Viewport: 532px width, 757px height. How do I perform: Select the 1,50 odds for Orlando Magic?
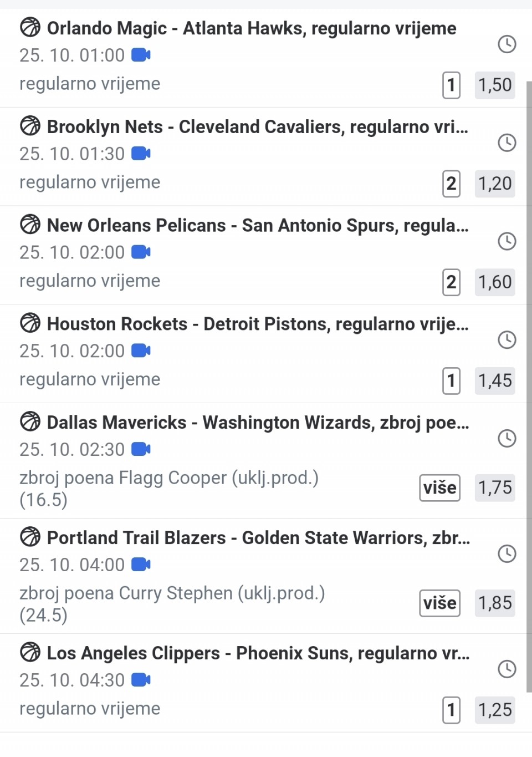coord(494,85)
